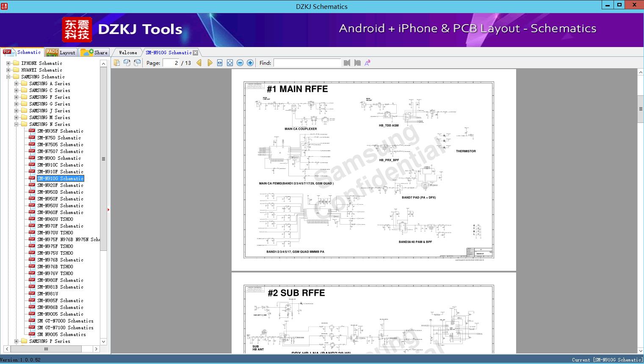Screen dimensions: 644x364
Task: Switch to the Schematic side tab
Action: tap(22, 52)
